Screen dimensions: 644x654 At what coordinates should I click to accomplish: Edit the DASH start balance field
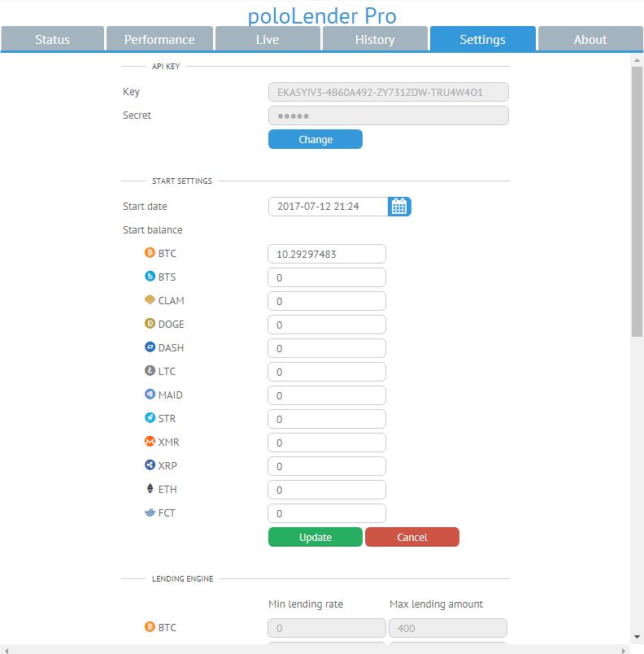tap(327, 348)
